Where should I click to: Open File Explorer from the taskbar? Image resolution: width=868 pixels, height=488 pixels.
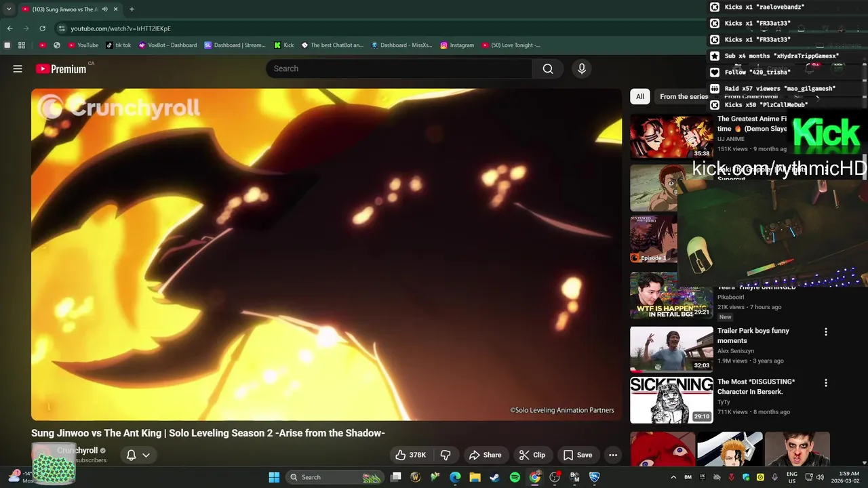[x=475, y=477]
